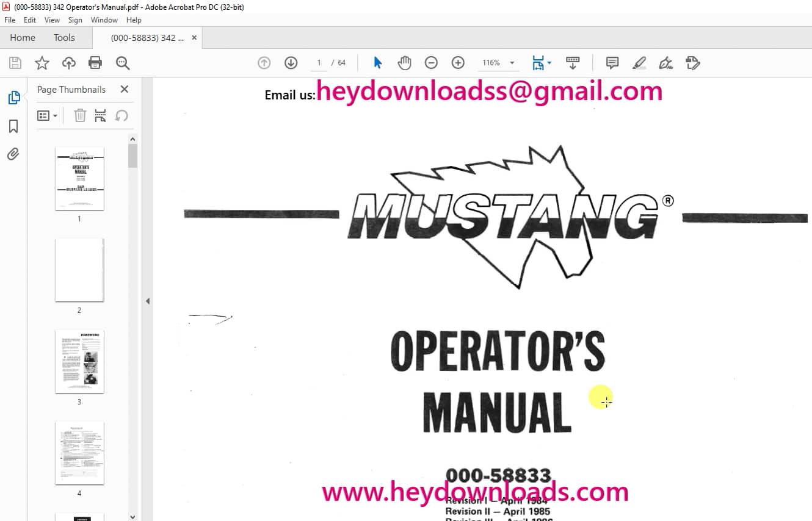The height and width of the screenshot is (521, 812).
Task: Open thumbnail options dropdown menu
Action: pyautogui.click(x=47, y=115)
